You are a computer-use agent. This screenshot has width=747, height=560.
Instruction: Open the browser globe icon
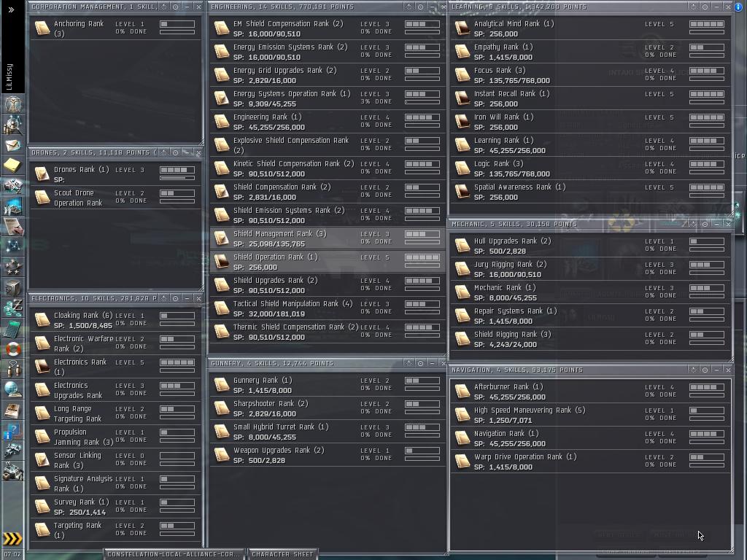click(x=13, y=389)
